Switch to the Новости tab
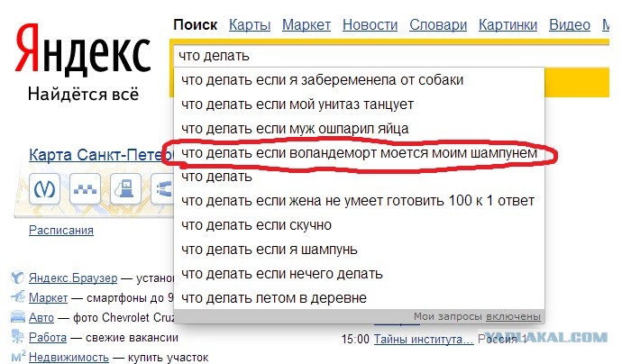Screen dimensions: 631x364 (x=370, y=24)
